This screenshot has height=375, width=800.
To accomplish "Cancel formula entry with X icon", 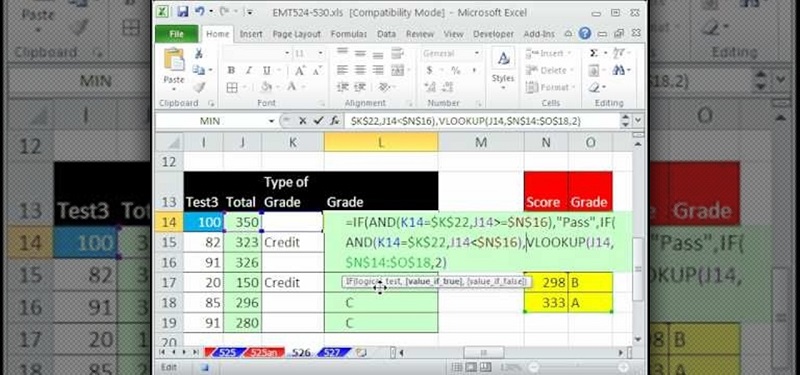I will click(x=303, y=121).
